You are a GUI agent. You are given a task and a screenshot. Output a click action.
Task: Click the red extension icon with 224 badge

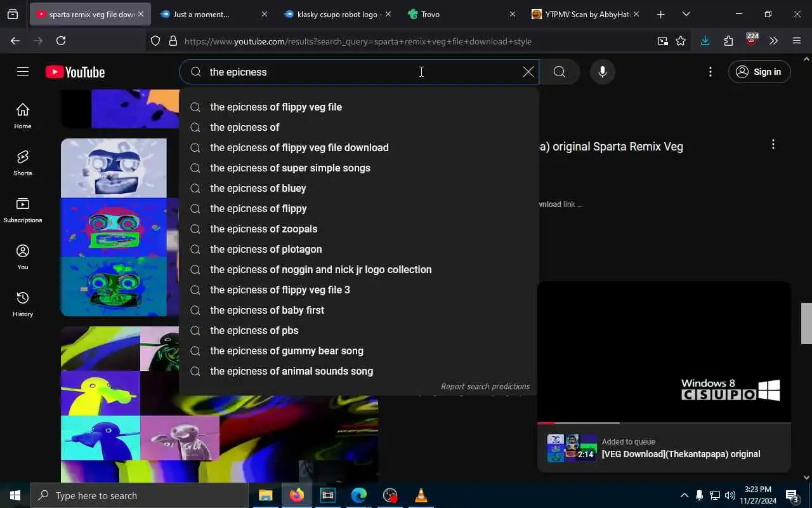(x=752, y=40)
